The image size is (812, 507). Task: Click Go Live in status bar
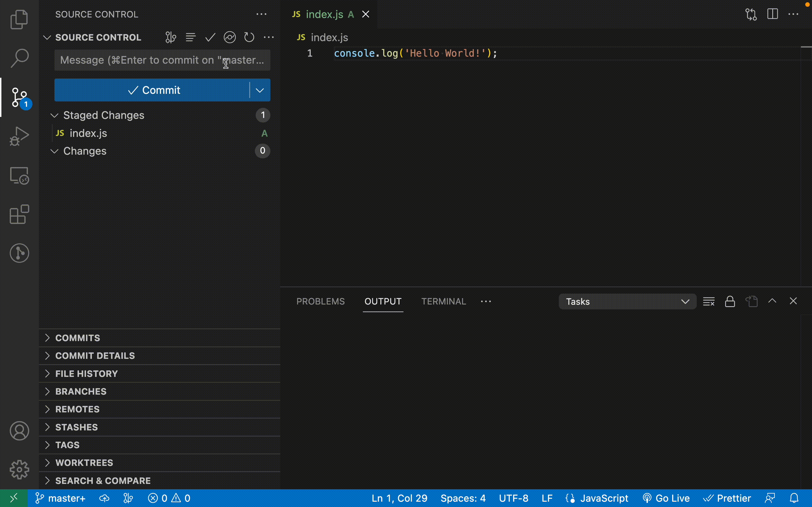click(x=666, y=498)
